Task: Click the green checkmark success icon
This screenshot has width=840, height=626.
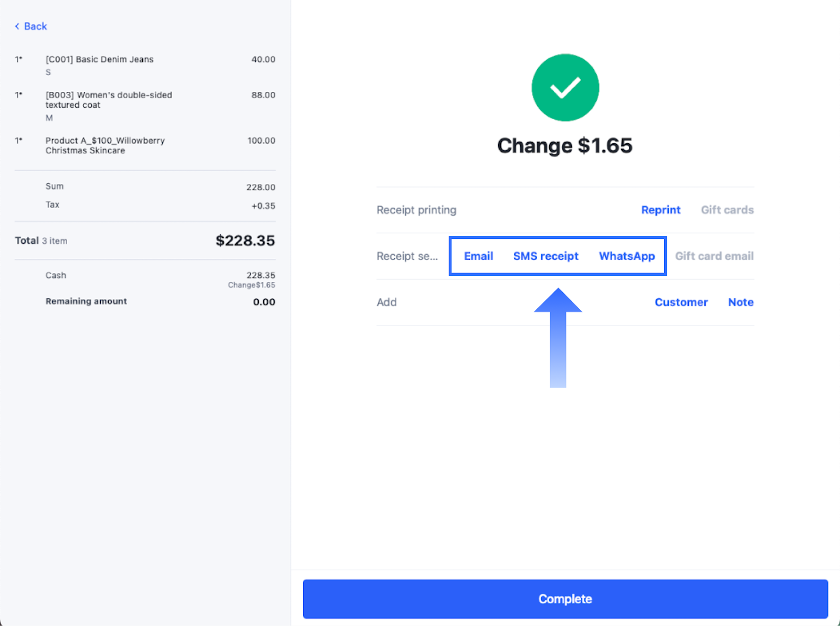Action: (x=565, y=88)
